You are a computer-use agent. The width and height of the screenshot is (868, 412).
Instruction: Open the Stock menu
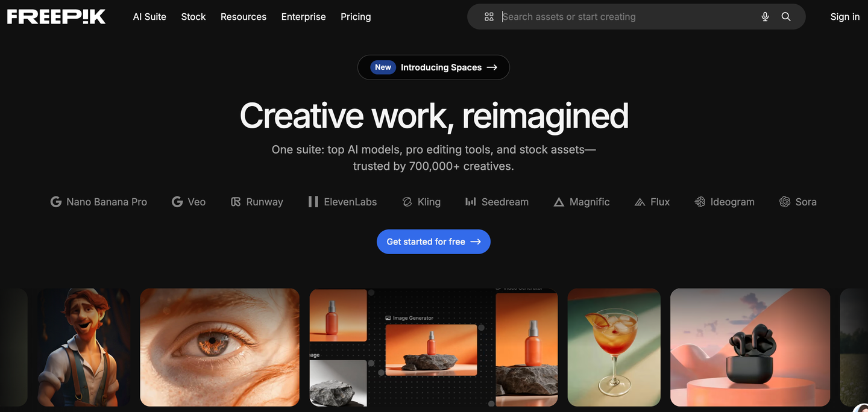point(193,17)
